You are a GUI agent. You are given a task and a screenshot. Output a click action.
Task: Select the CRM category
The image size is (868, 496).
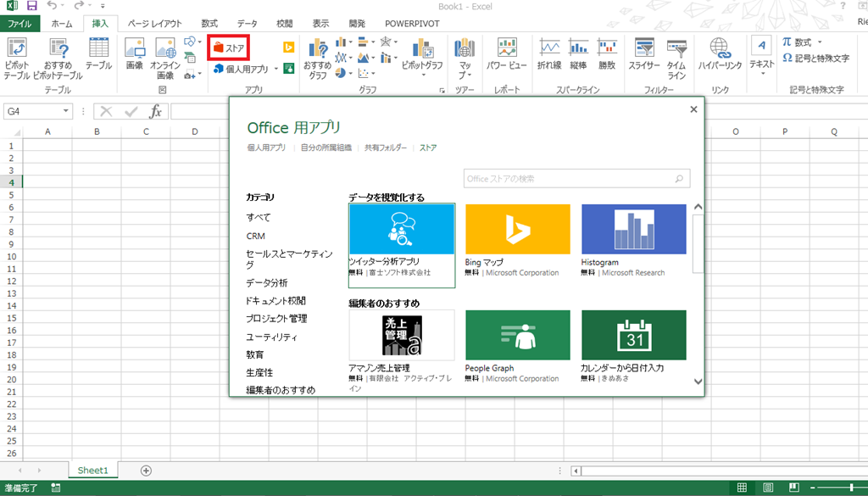[256, 236]
